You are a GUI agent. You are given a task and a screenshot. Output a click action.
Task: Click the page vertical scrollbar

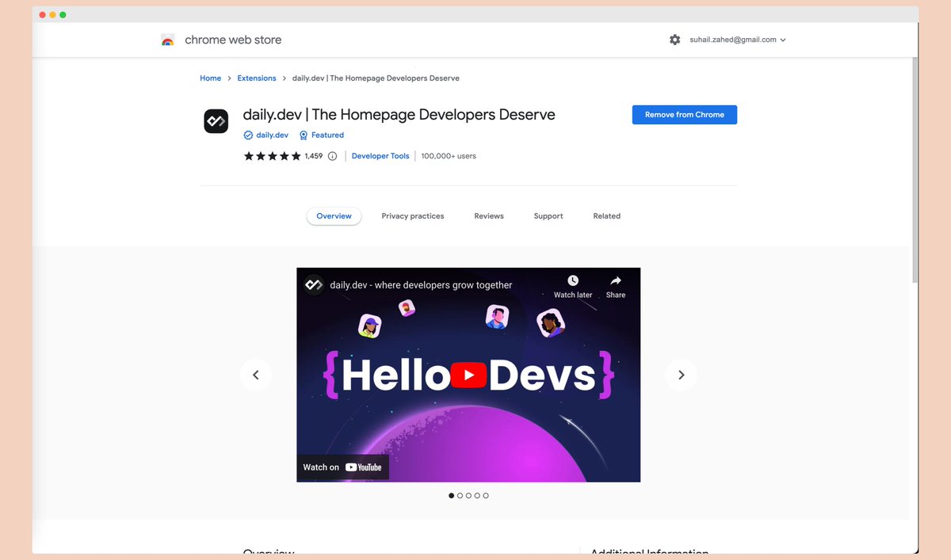pyautogui.click(x=915, y=170)
